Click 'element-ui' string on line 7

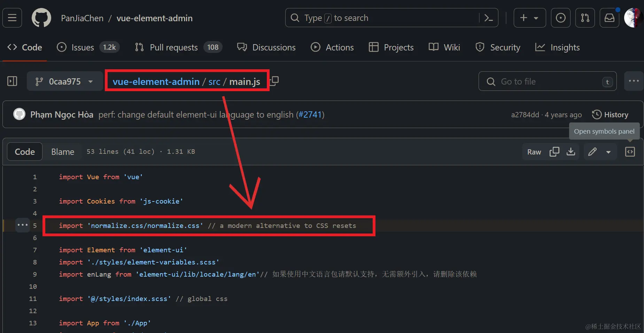(x=163, y=250)
